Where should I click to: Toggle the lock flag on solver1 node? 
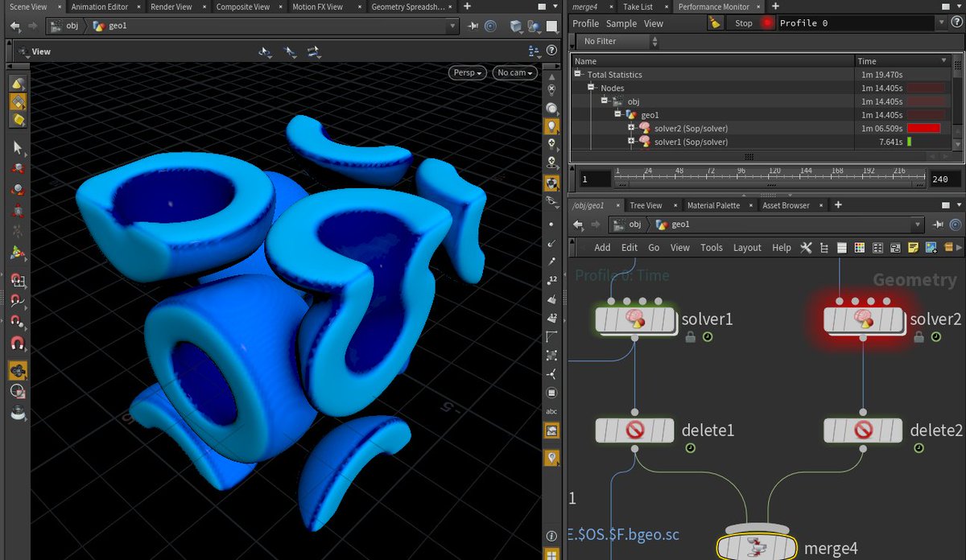(690, 338)
